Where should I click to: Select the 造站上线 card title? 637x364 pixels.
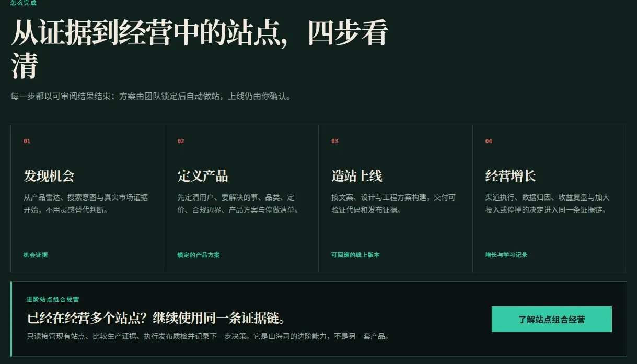pyautogui.click(x=357, y=176)
